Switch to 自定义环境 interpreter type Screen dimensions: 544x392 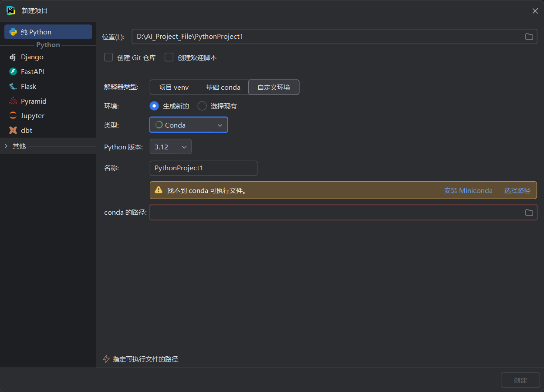pos(274,87)
